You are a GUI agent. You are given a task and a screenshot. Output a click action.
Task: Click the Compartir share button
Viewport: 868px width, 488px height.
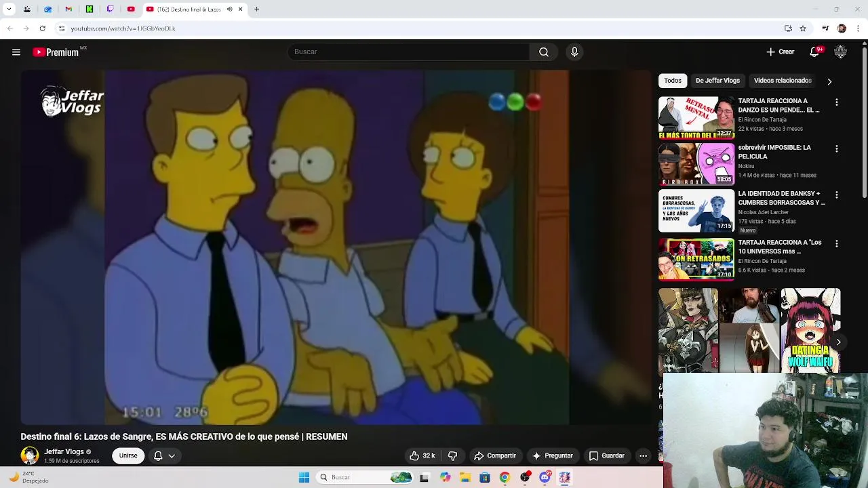[495, 456]
